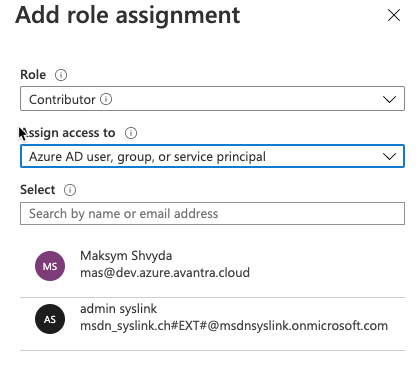Image resolution: width=419 pixels, height=365 pixels.
Task: Close the Add role assignment panel
Action: [x=394, y=15]
